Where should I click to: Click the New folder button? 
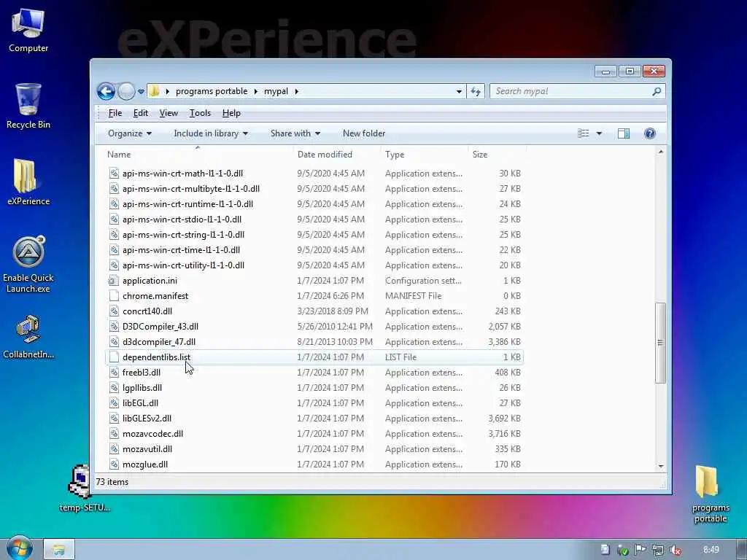pyautogui.click(x=364, y=133)
